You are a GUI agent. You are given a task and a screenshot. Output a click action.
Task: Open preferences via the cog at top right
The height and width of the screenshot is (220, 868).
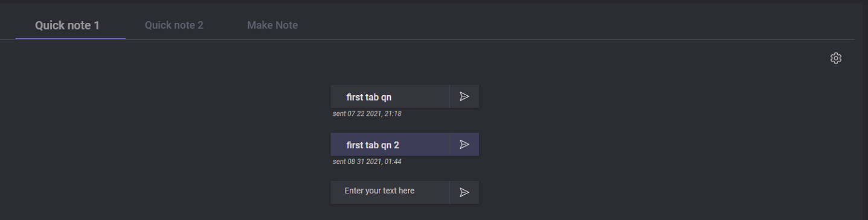coord(835,58)
